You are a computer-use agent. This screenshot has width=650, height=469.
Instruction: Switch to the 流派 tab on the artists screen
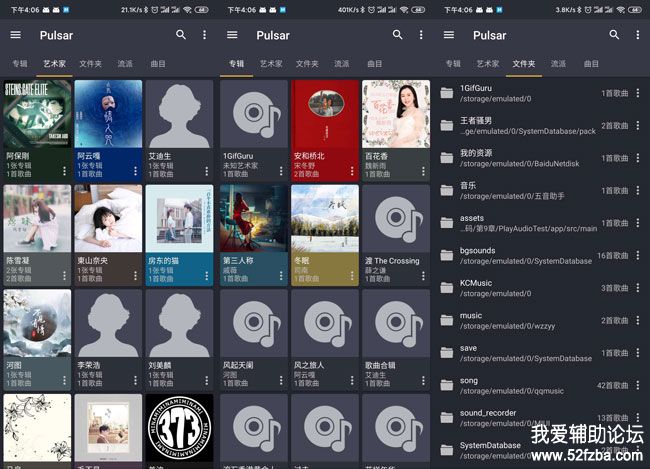point(125,64)
